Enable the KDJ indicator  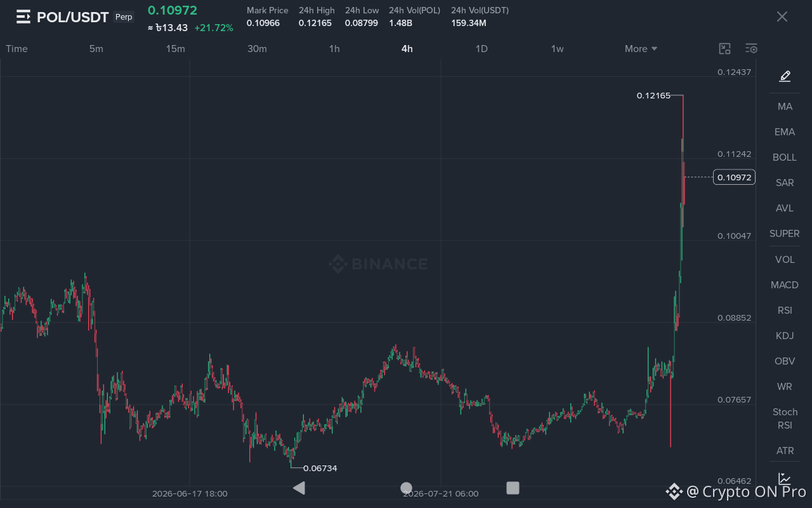click(x=785, y=336)
